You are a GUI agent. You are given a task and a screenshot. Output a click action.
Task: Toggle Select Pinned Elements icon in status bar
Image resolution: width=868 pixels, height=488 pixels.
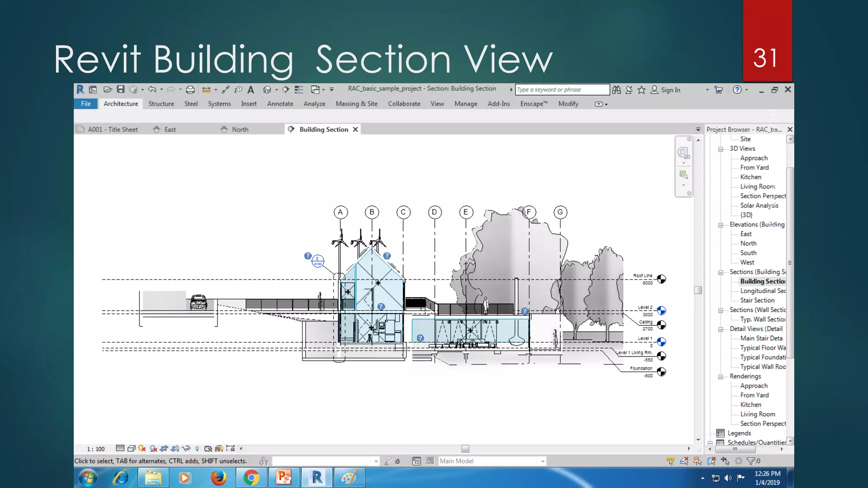[698, 461]
